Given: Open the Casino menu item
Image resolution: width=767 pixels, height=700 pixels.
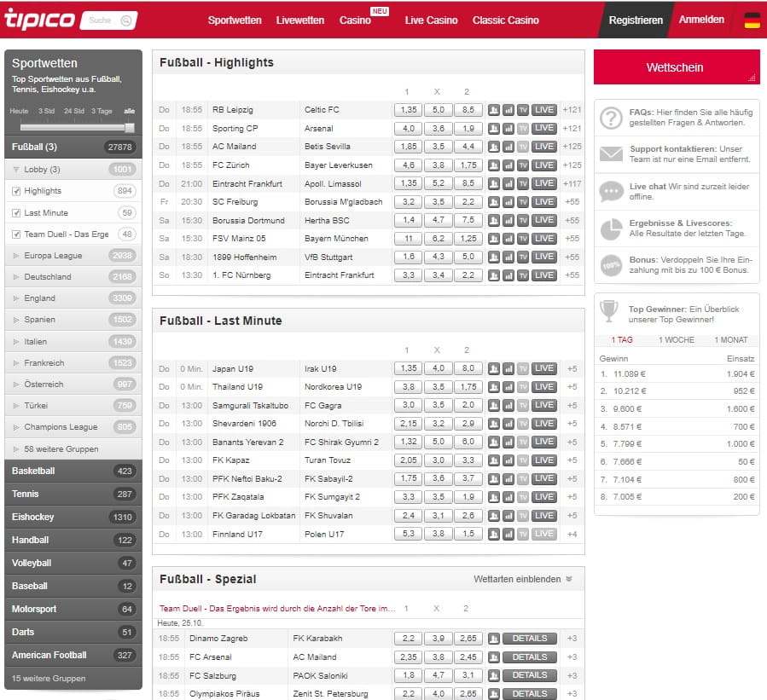Looking at the screenshot, I should pyautogui.click(x=355, y=20).
